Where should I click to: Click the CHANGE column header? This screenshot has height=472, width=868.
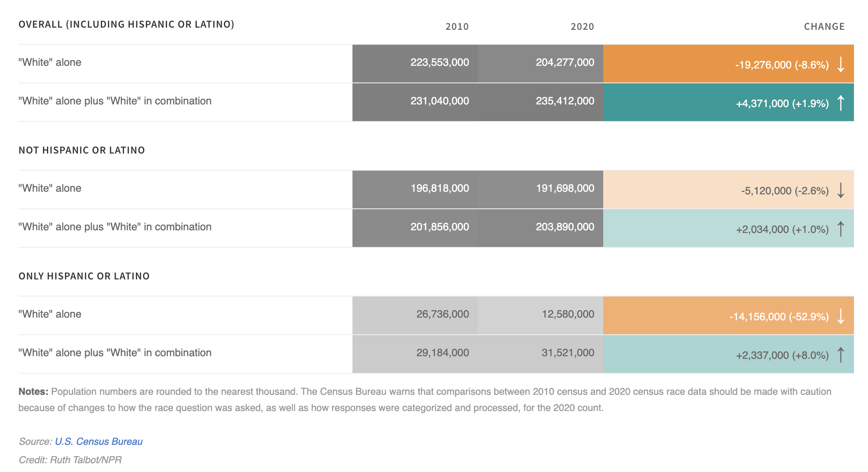tap(824, 27)
